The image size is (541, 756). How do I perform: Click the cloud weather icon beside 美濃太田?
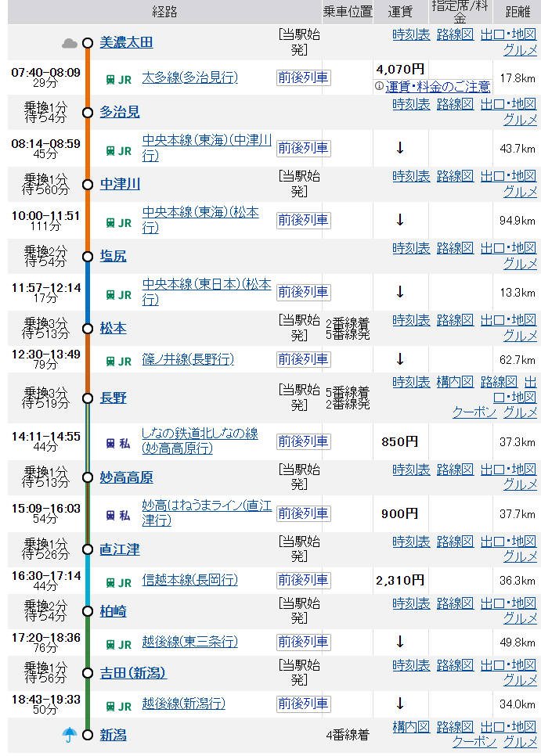[69, 43]
